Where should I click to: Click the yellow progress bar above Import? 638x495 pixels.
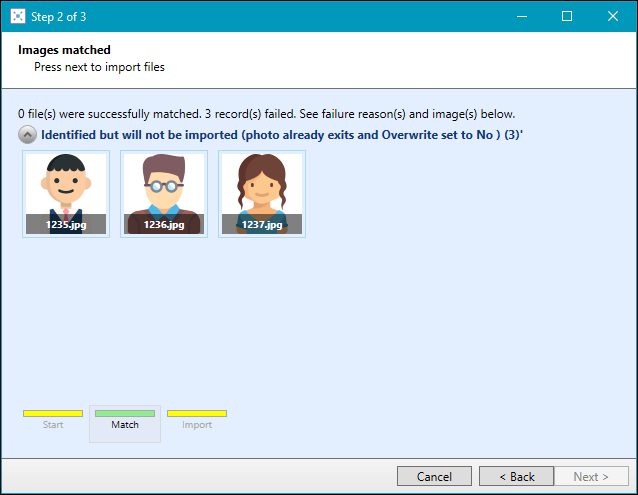click(x=197, y=413)
